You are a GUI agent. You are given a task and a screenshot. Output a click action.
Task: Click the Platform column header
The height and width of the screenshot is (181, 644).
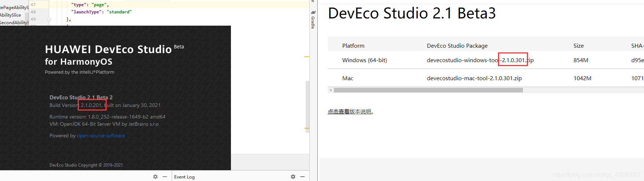click(x=353, y=46)
